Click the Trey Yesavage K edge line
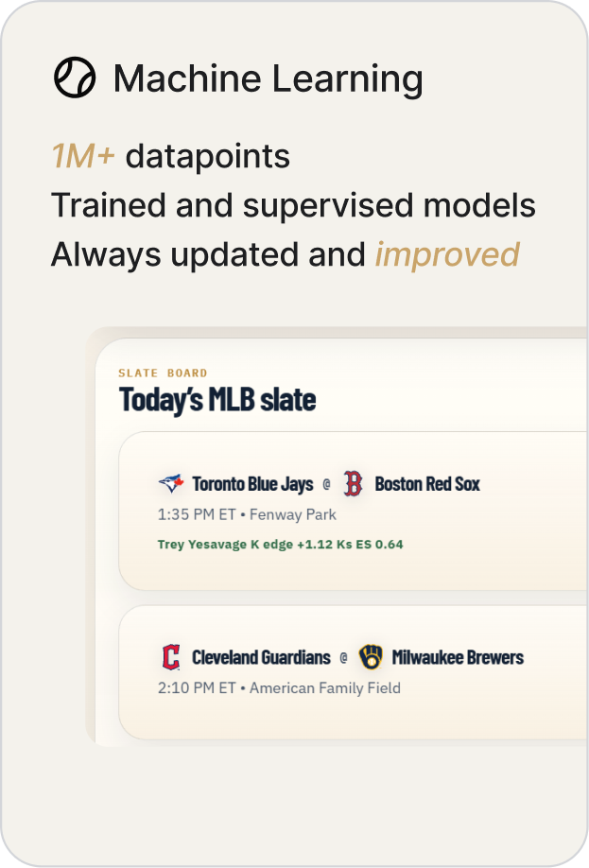Viewport: 589px width, 868px height. (280, 545)
